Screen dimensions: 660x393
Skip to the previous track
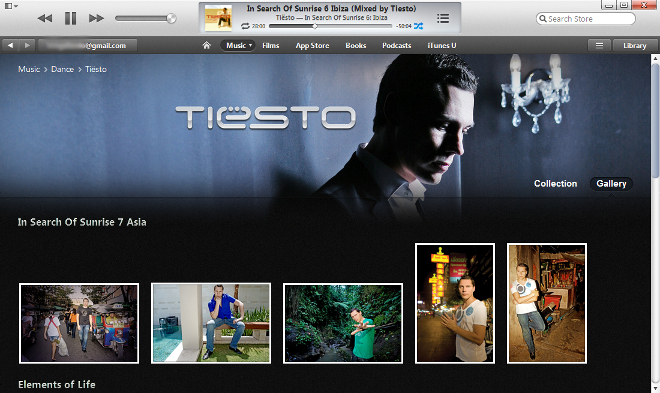[x=45, y=18]
